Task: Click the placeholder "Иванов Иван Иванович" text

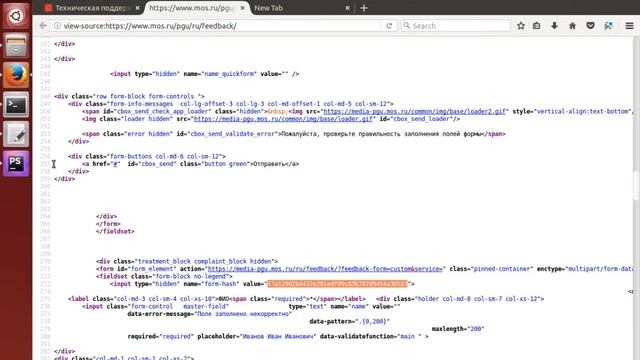Action: (x=278, y=336)
